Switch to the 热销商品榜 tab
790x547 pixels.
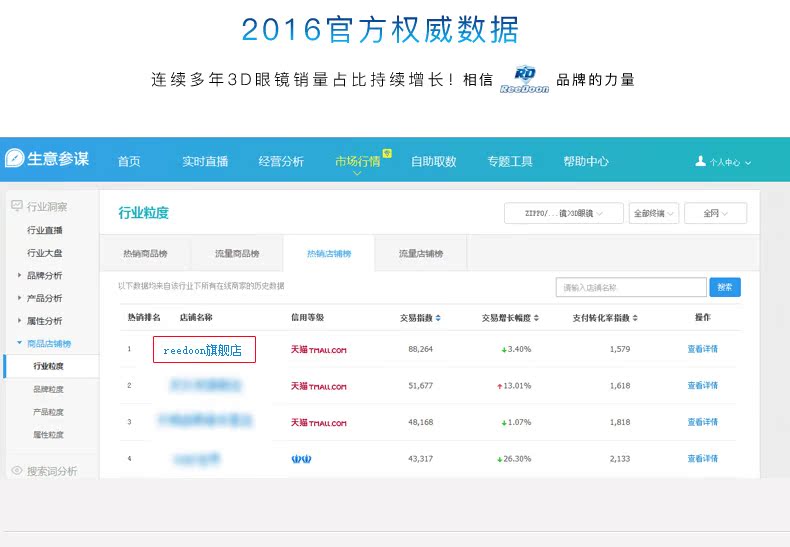coord(145,253)
